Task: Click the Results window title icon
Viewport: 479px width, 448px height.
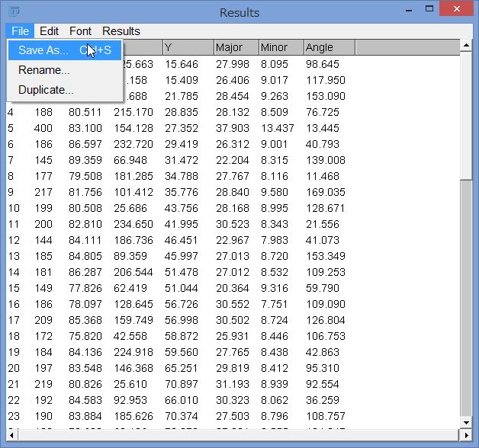Action: point(14,11)
